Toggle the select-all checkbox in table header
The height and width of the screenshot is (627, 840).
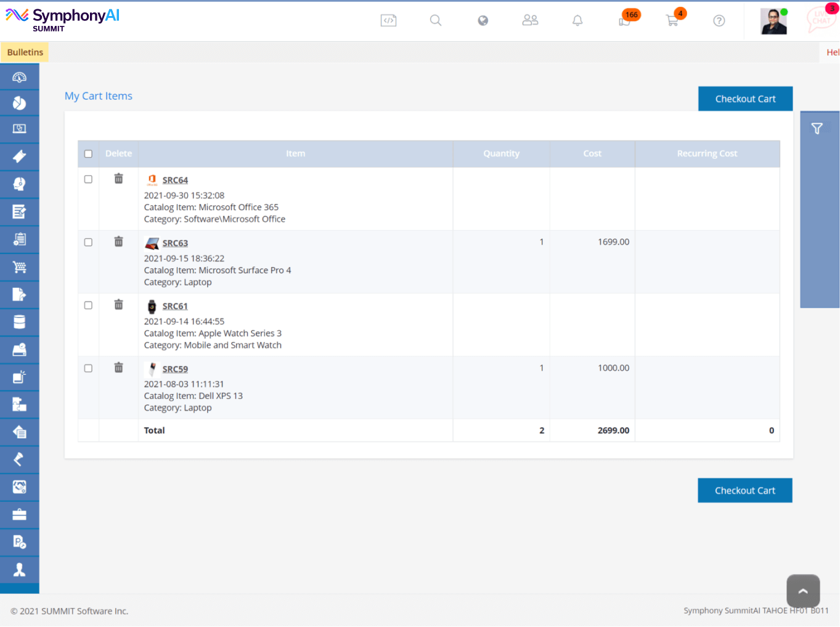(88, 154)
